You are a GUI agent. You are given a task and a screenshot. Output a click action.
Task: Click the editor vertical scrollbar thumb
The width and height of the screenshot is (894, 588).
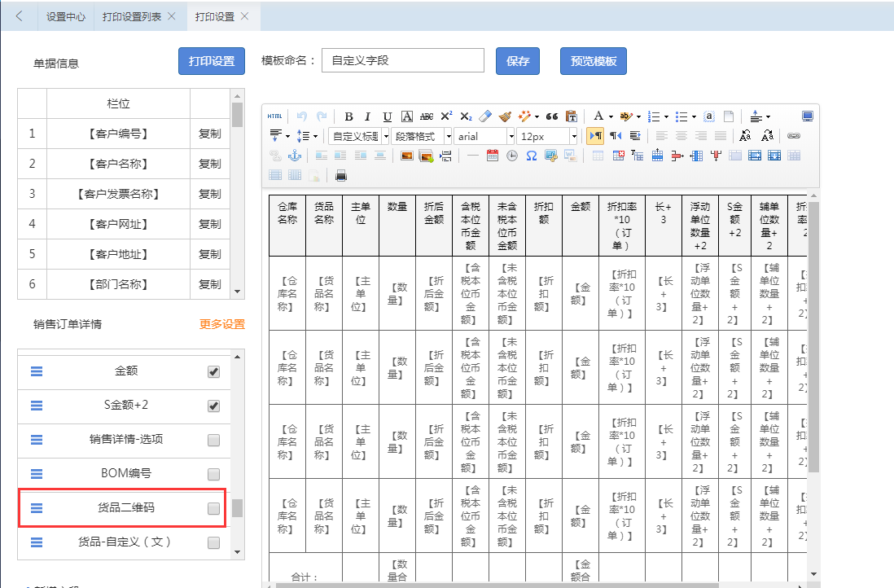click(813, 336)
